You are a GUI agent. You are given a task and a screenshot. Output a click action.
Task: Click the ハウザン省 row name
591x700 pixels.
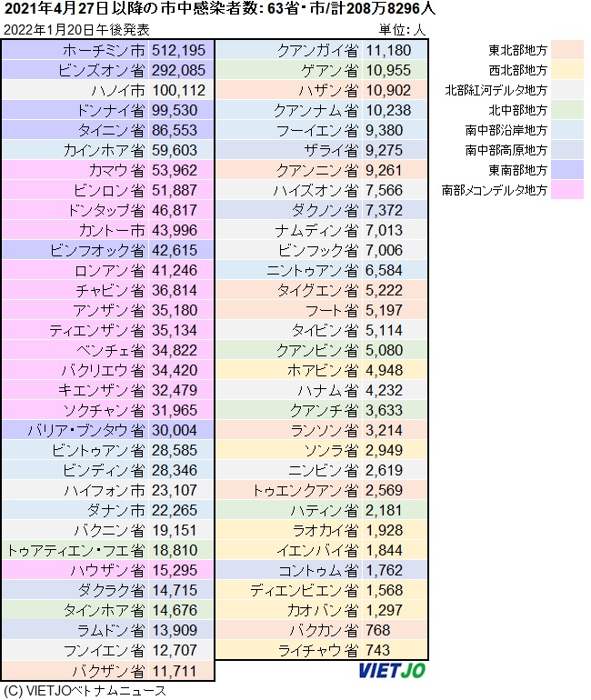(x=107, y=570)
